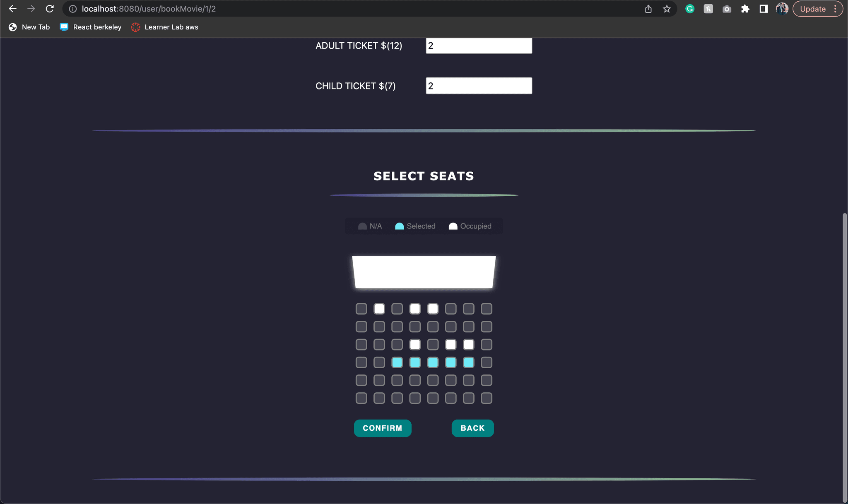The width and height of the screenshot is (848, 504).
Task: Select the first seat in the fourth row
Action: (361, 362)
